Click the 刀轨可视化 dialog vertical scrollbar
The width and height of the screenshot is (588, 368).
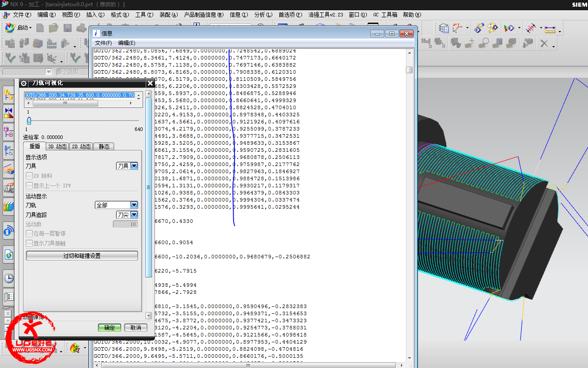[149, 186]
